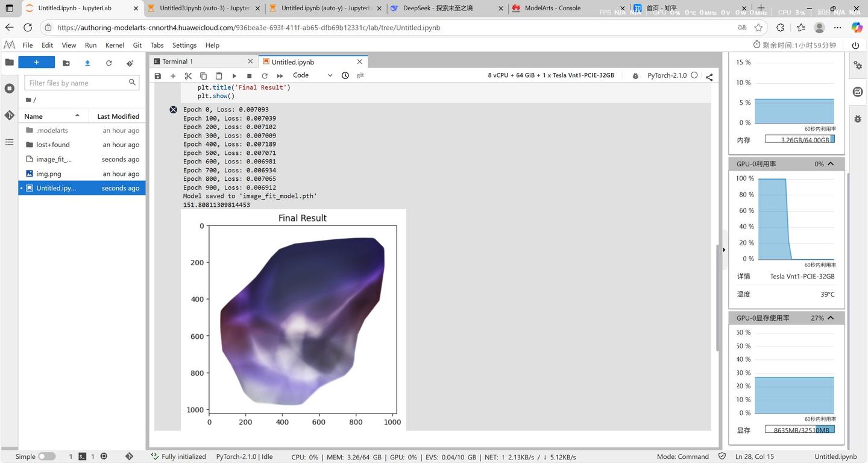
Task: Click the Filter files by name field
Action: click(x=77, y=83)
